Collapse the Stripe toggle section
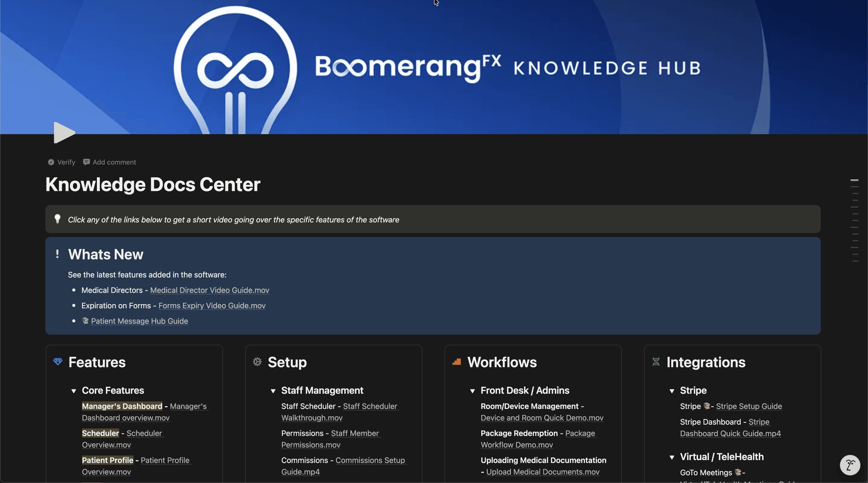This screenshot has width=868, height=483. [671, 391]
